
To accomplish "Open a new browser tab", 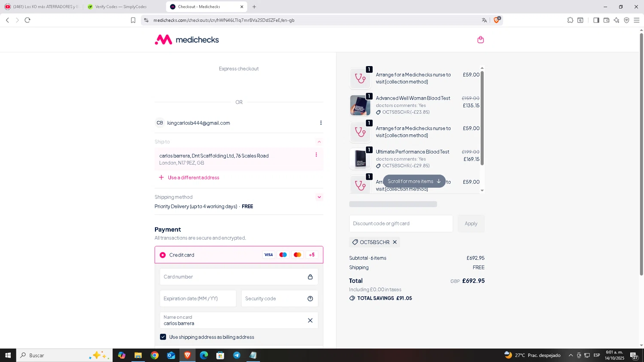I will pos(254,7).
